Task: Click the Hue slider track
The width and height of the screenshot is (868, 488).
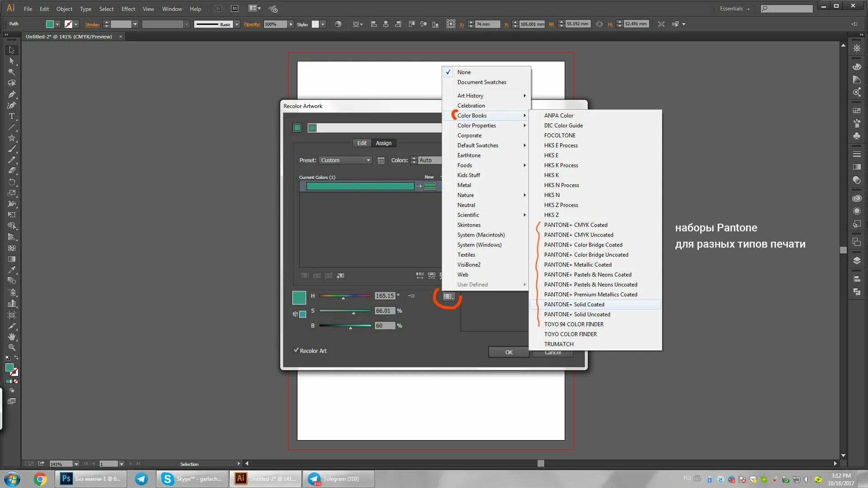Action: point(344,296)
